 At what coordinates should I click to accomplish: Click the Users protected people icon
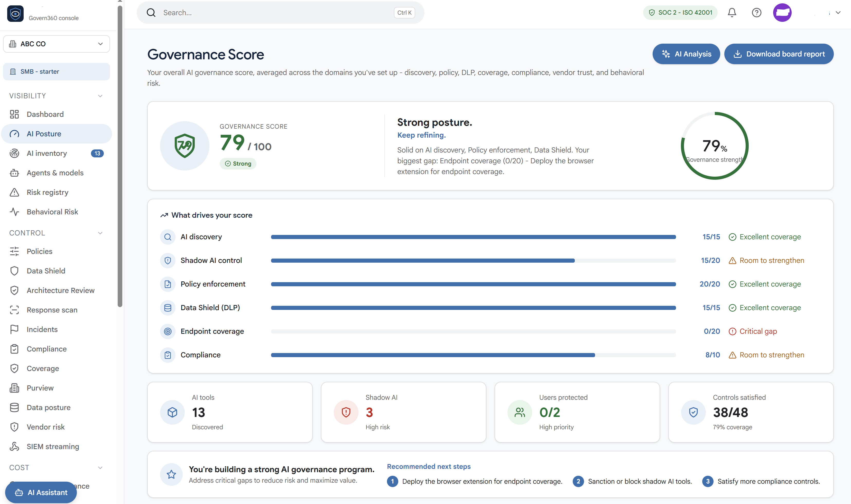[x=520, y=412]
